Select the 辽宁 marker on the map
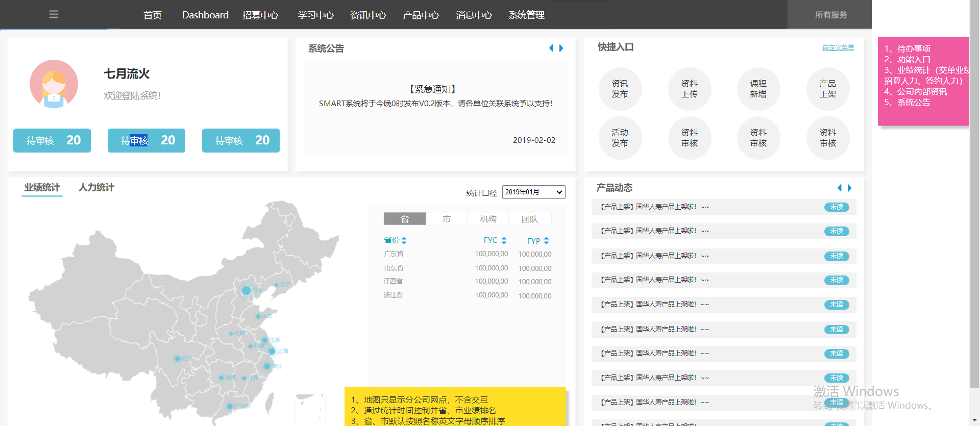 pyautogui.click(x=276, y=285)
